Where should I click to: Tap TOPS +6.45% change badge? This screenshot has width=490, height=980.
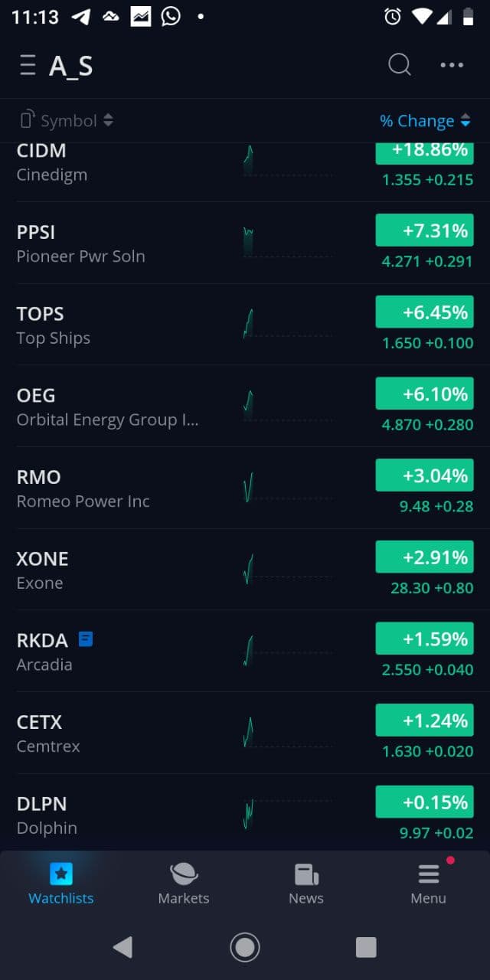pos(424,312)
